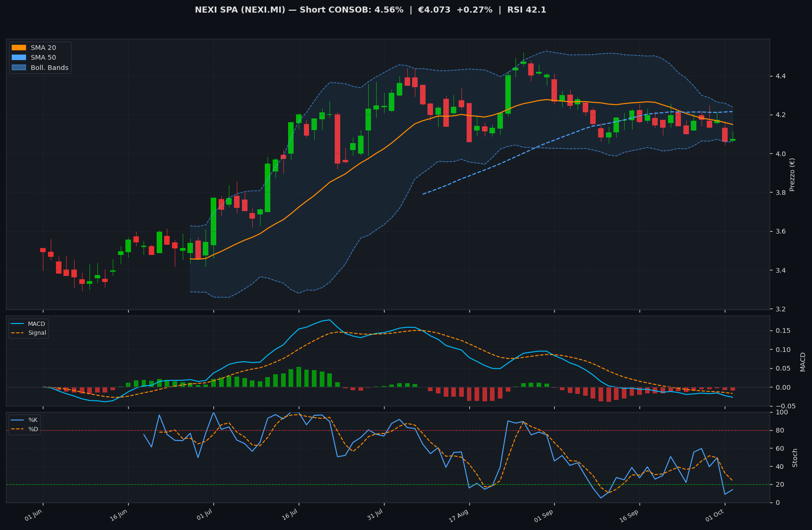812x530 pixels.
Task: Click the Boll. Bands legend swatch
Action: point(19,68)
